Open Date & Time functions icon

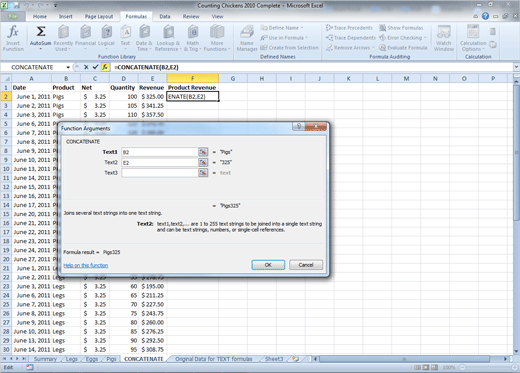coord(144,33)
